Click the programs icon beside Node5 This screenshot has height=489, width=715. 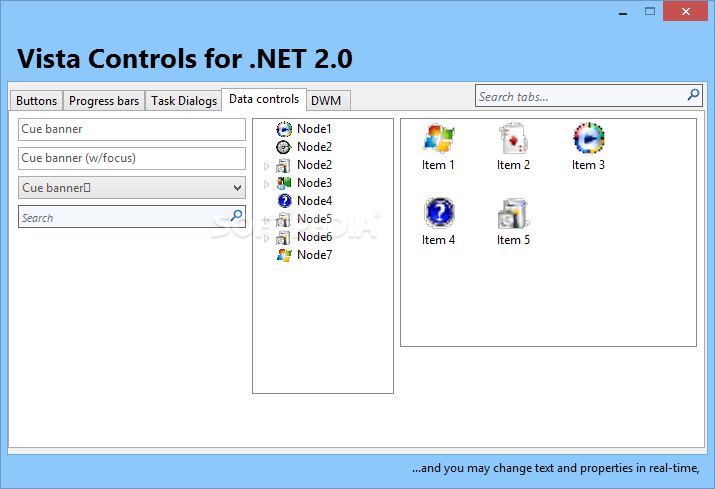tap(284, 219)
